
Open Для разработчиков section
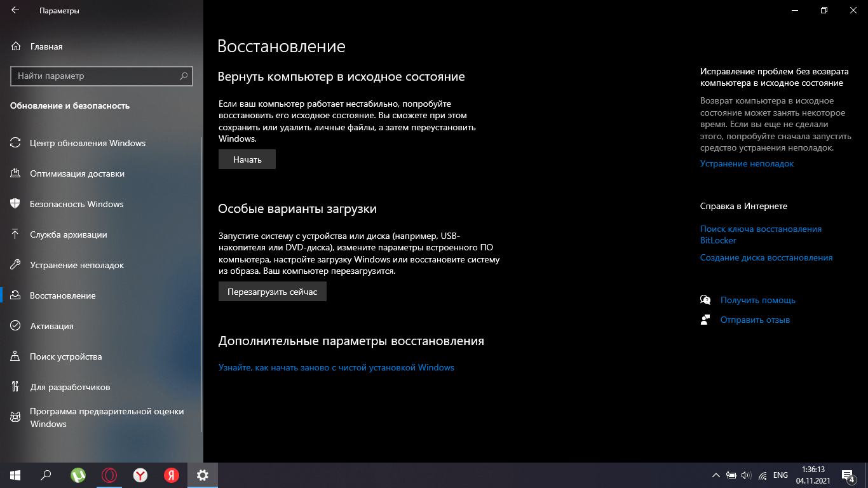[70, 387]
